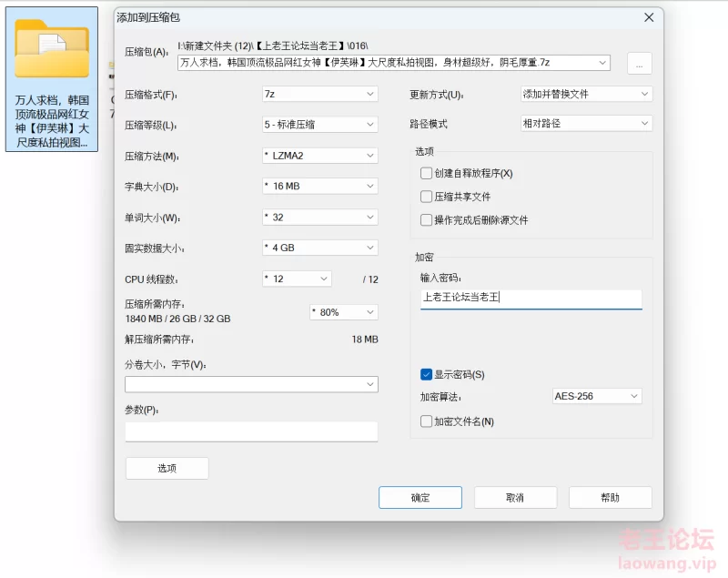Open the 16 MB dictionary size dropdown
Screen dimensions: 728x578
click(320, 187)
